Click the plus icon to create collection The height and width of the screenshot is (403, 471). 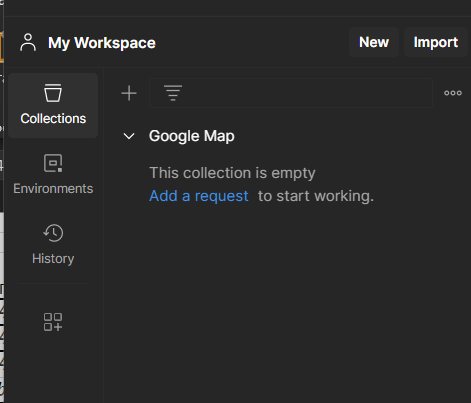129,93
